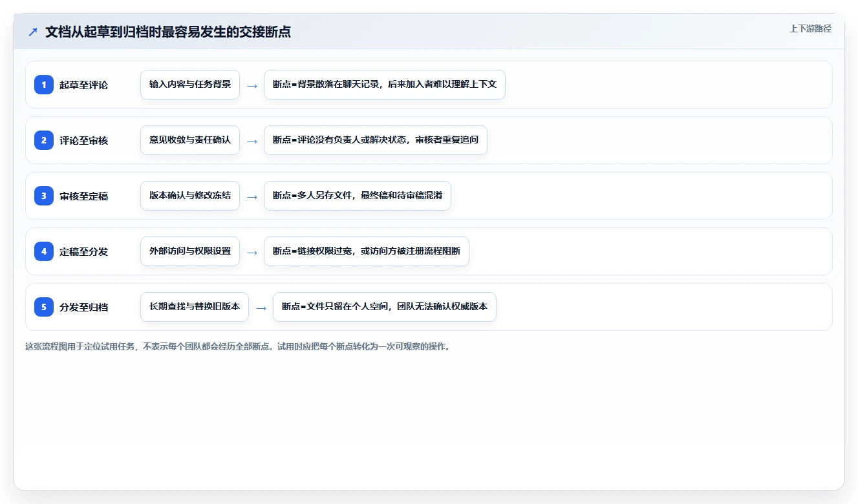The width and height of the screenshot is (858, 504).
Task: Click the 定稿至分发 stage label
Action: tap(84, 251)
